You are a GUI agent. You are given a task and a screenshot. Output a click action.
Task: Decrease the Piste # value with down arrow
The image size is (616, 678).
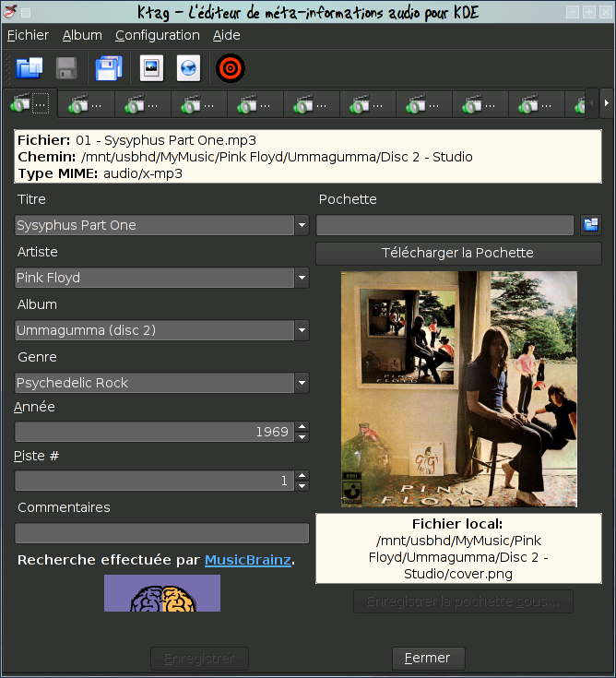[302, 485]
